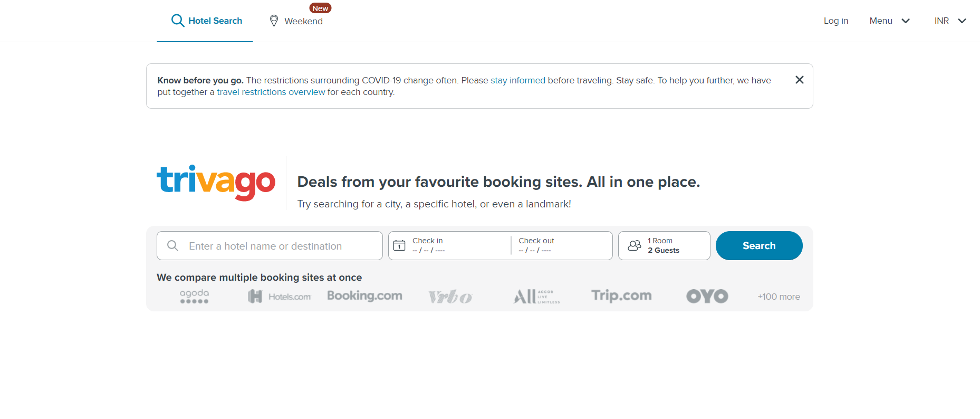Click the blue Search button
The height and width of the screenshot is (419, 980).
[759, 245]
